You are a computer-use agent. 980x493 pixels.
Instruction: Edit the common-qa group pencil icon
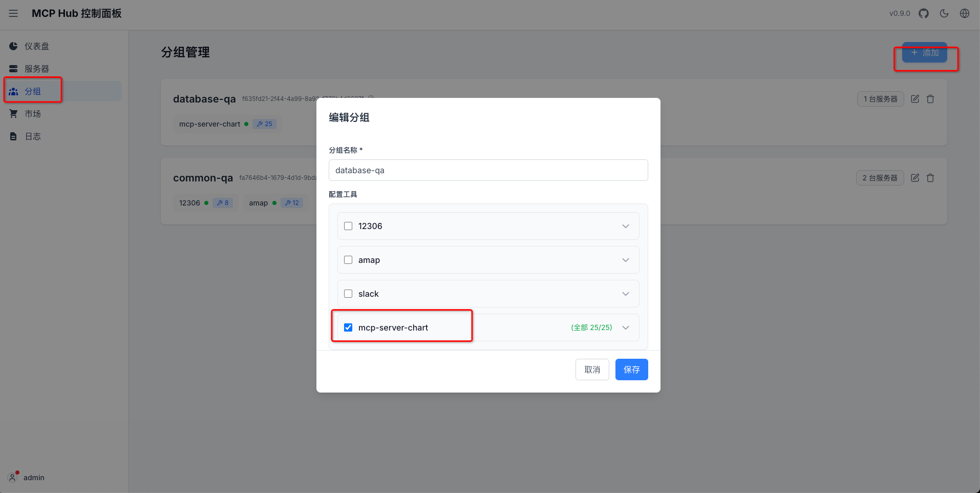(915, 178)
